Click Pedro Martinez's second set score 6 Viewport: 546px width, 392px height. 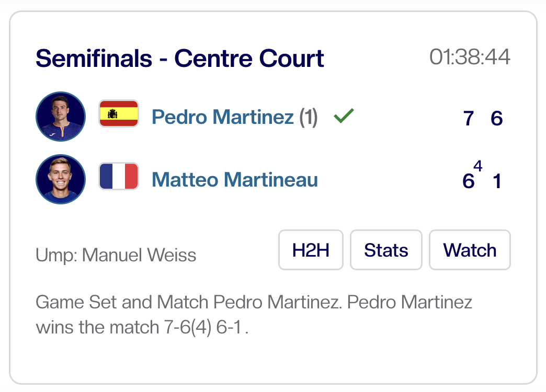click(496, 119)
